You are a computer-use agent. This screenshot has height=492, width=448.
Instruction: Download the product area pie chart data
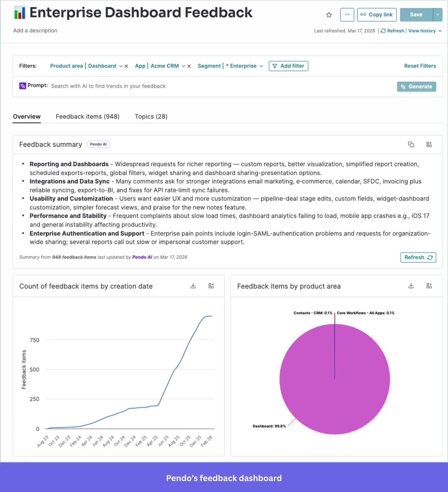pyautogui.click(x=411, y=286)
